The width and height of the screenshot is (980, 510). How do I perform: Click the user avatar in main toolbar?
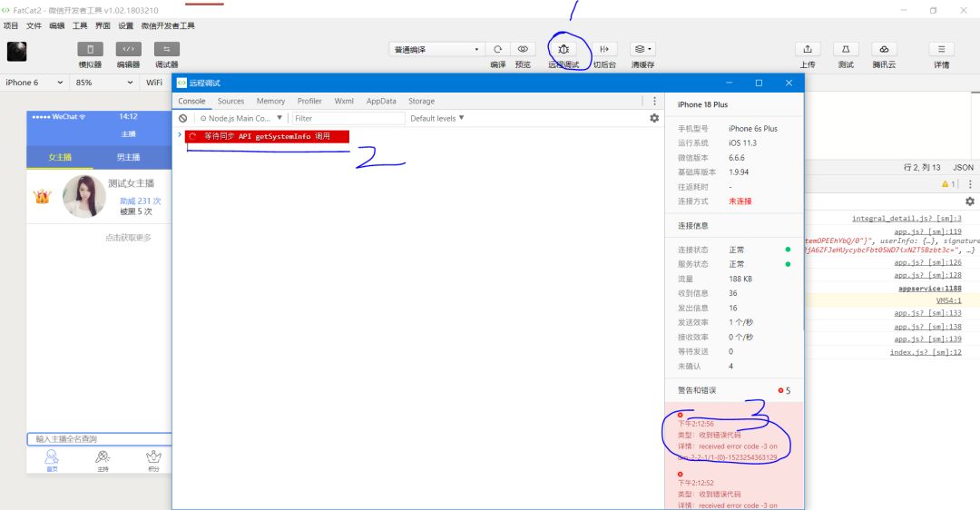17,51
